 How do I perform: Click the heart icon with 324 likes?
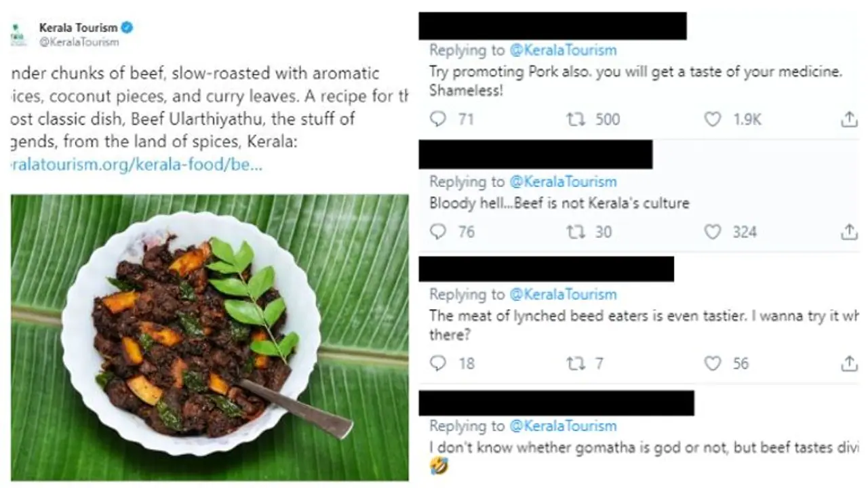tap(713, 232)
